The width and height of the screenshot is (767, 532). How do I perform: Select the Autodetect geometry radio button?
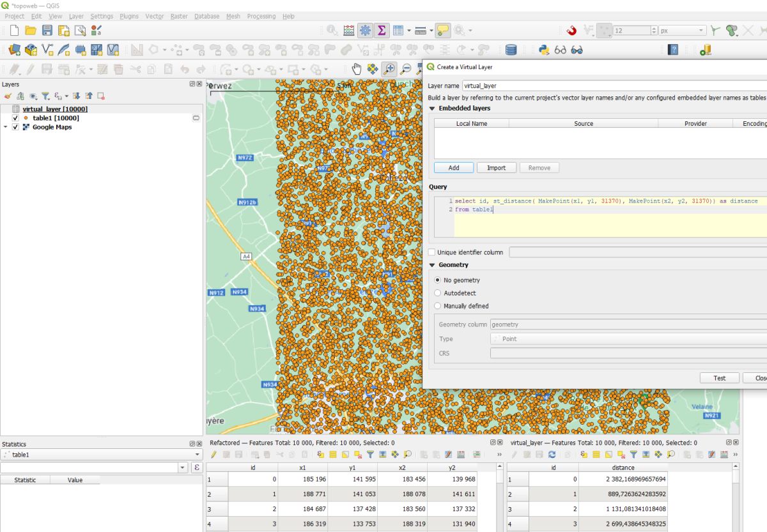[438, 293]
